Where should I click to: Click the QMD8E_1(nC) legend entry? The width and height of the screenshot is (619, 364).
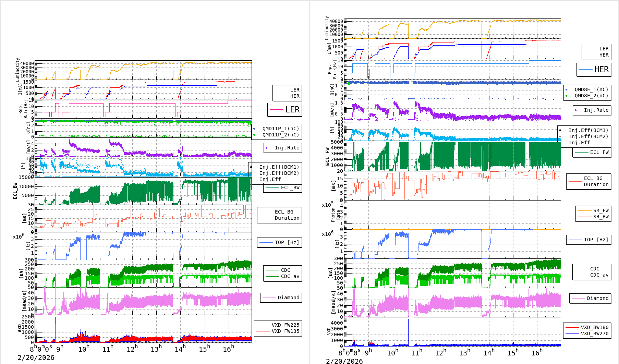tap(591, 89)
